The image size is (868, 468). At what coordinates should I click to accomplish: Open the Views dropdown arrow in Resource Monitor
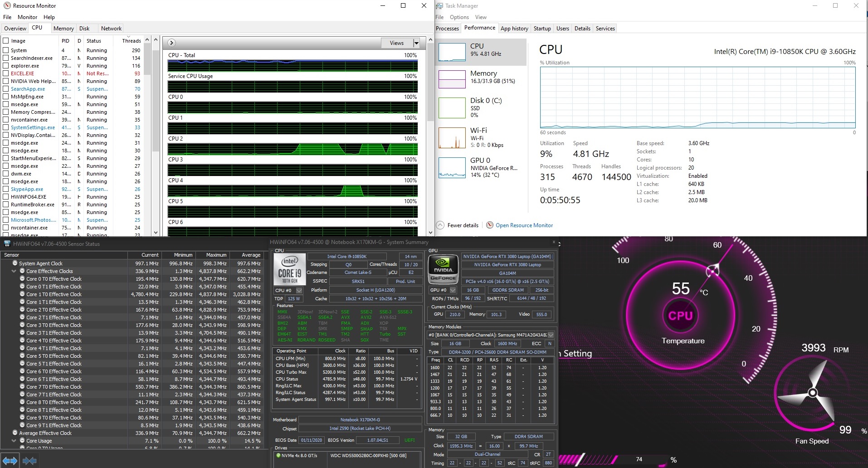coord(416,43)
